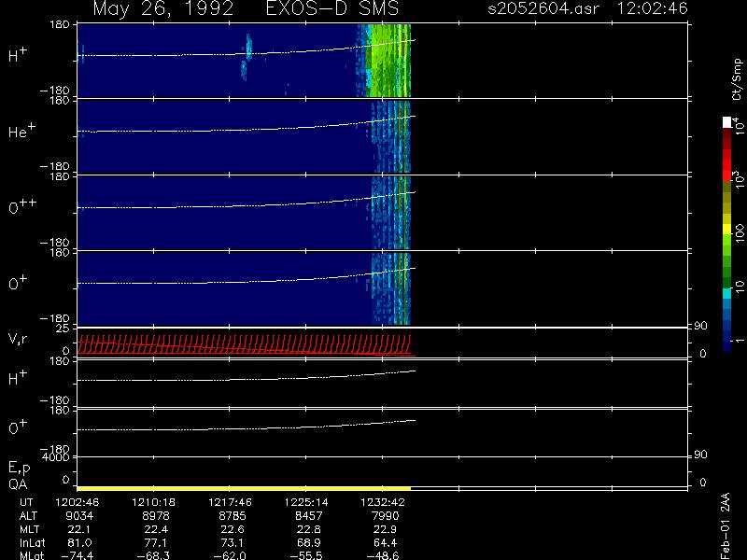Click the O++ panel label
The image size is (747, 560).
(22, 206)
